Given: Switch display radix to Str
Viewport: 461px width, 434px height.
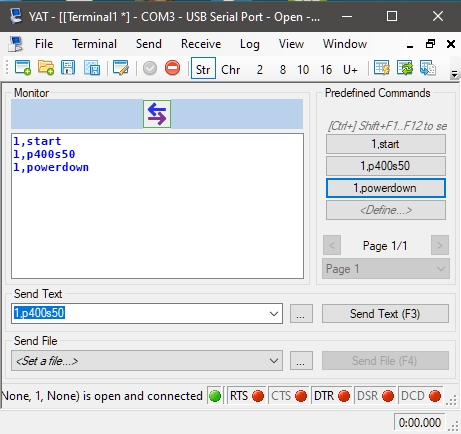Looking at the screenshot, I should coord(203,69).
